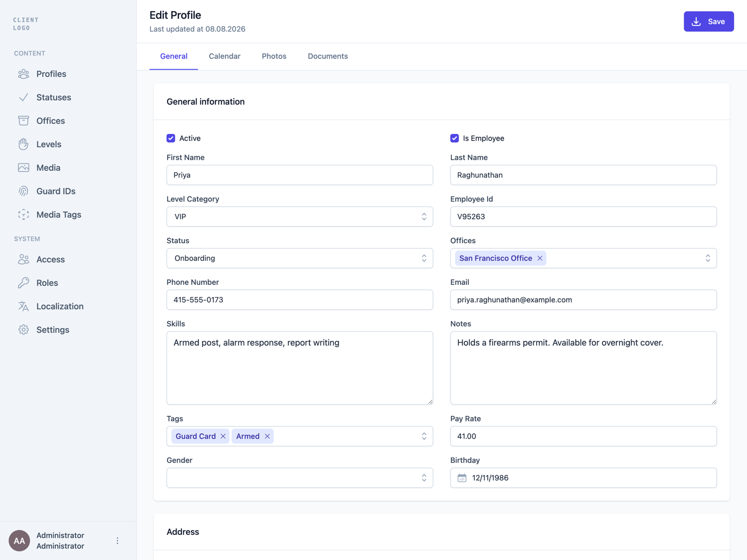
Task: Uncheck the Active checkbox
Action: 171,138
